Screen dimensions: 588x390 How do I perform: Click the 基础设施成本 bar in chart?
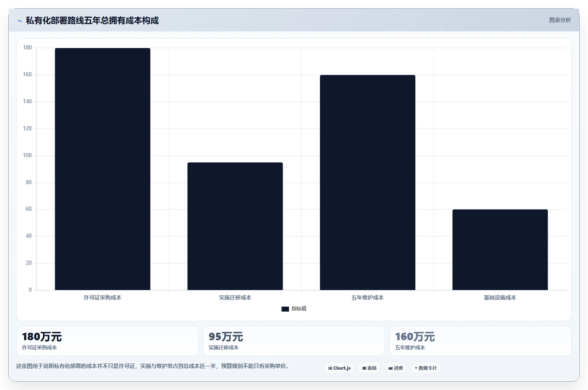500,250
